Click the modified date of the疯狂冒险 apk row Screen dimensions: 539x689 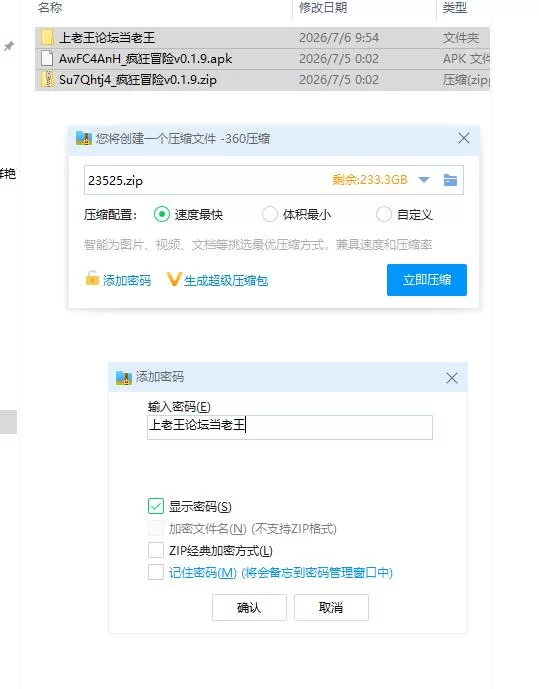point(339,58)
